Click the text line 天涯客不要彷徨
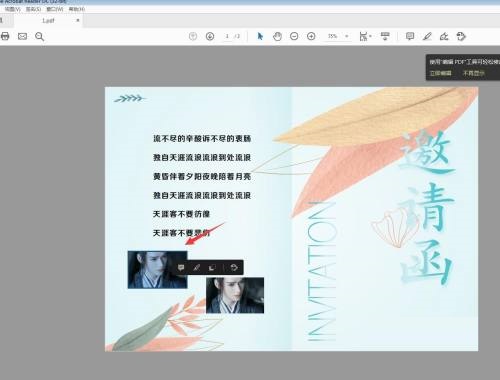Viewport: 500px width, 380px height. click(x=181, y=214)
